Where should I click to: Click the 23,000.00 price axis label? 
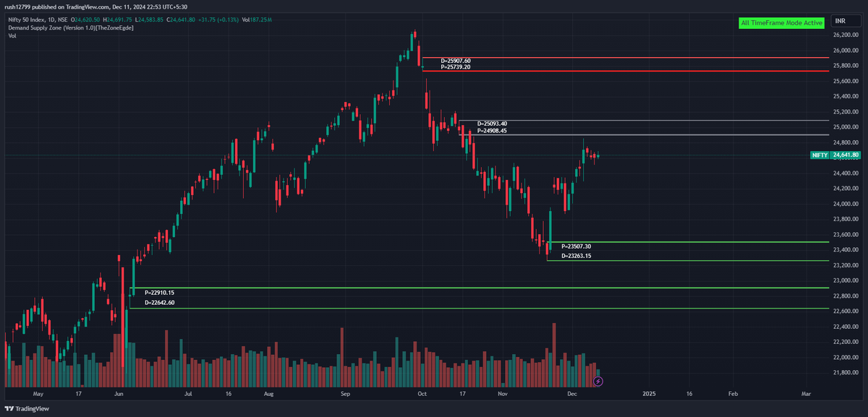[845, 280]
